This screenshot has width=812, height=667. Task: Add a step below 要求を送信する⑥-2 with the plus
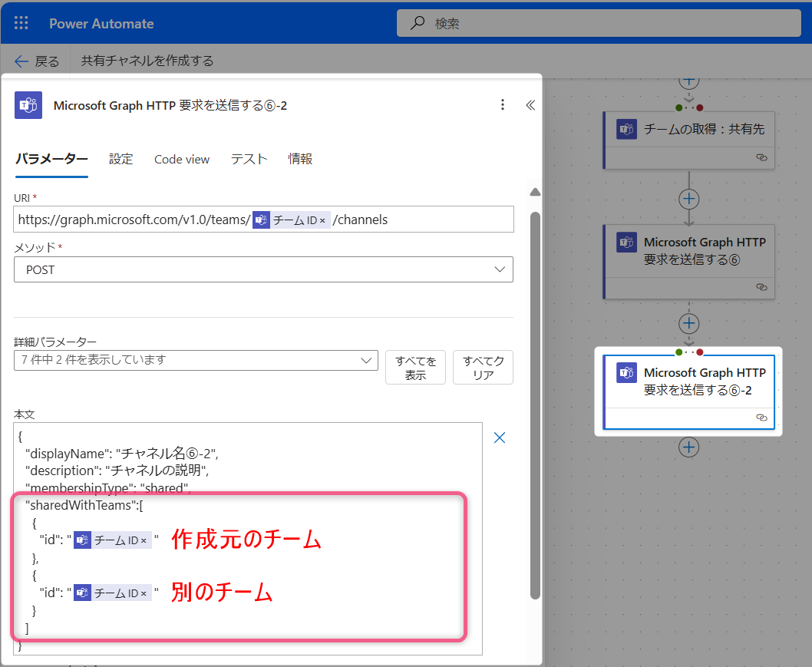click(688, 447)
